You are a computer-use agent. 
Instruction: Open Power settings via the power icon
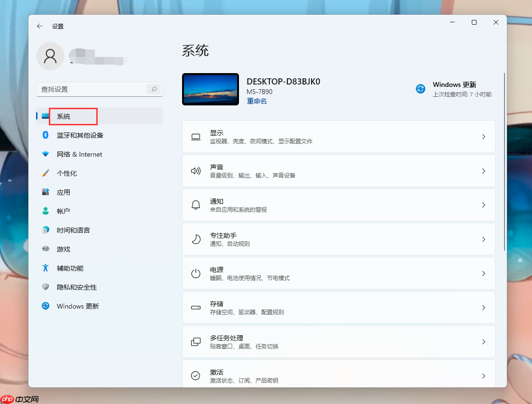point(196,273)
